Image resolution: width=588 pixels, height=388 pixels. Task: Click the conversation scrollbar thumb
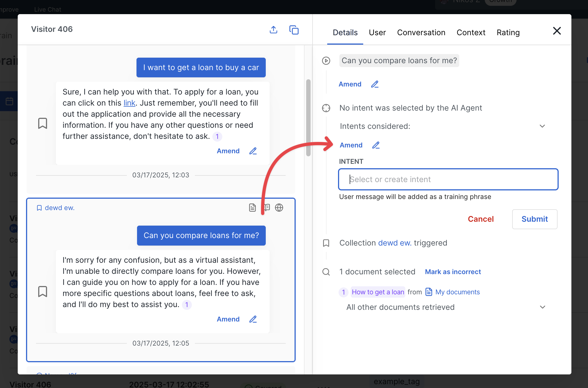(x=308, y=118)
